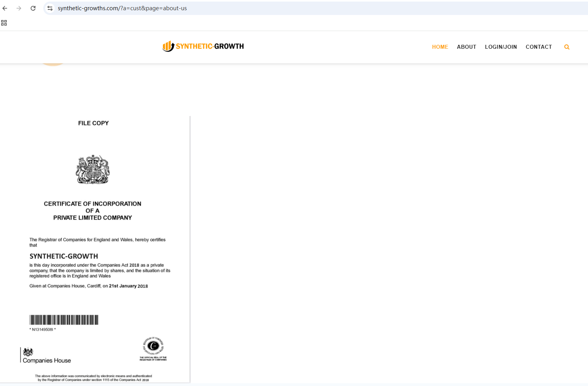The width and height of the screenshot is (588, 386).
Task: Open site information icon in address bar
Action: (50, 8)
